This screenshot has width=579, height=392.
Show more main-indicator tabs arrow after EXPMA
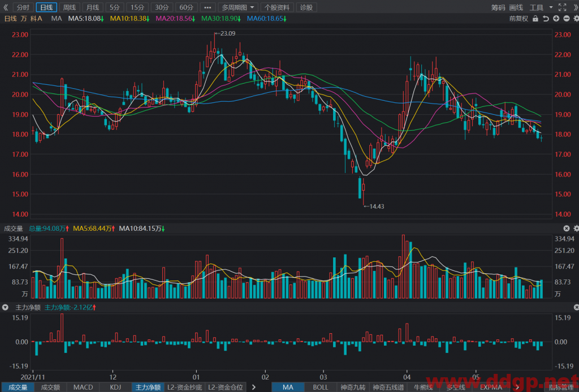(517, 387)
